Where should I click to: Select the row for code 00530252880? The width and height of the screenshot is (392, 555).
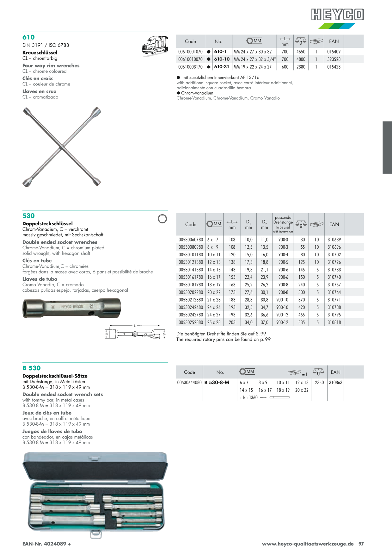(270, 322)
